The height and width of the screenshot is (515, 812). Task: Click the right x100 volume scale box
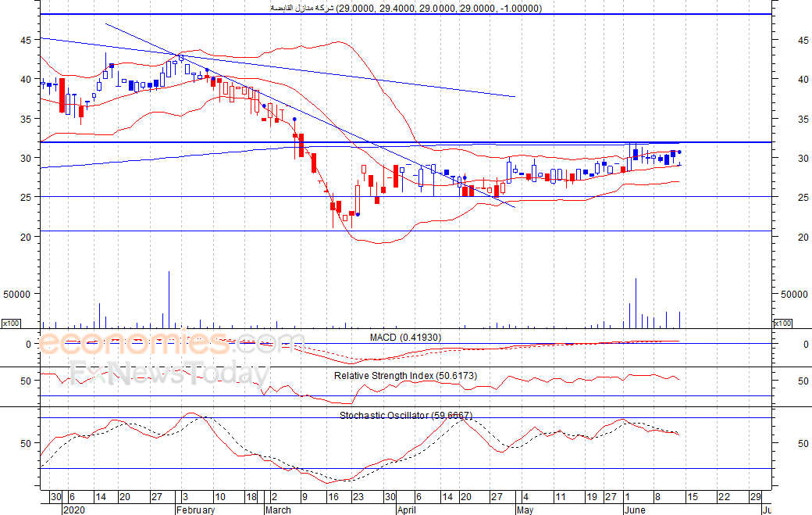click(782, 324)
